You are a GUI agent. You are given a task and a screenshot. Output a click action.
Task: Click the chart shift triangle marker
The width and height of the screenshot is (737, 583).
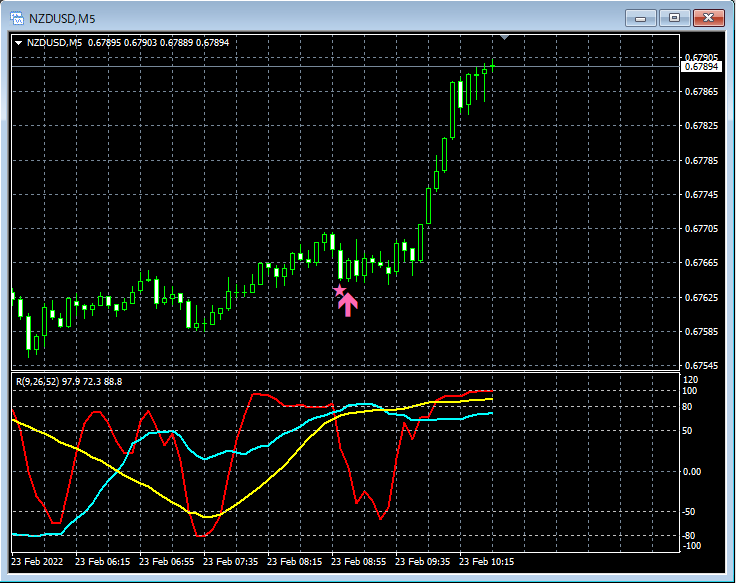(504, 37)
